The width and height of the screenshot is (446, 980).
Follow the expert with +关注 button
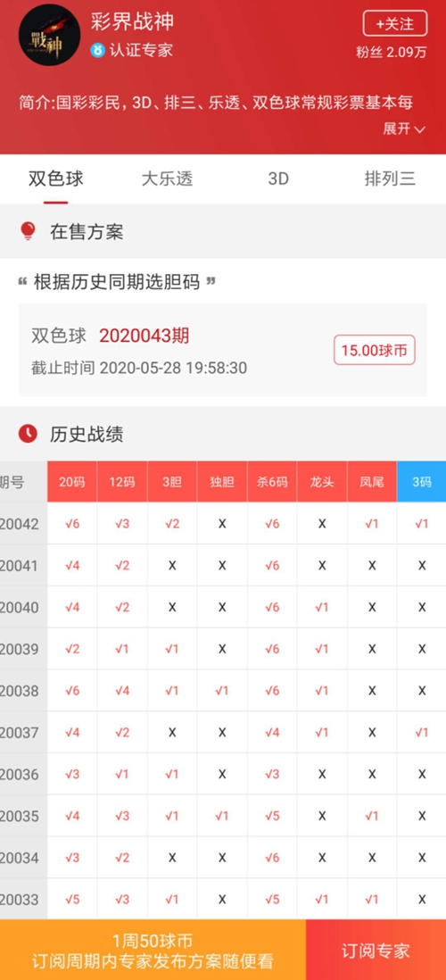395,24
